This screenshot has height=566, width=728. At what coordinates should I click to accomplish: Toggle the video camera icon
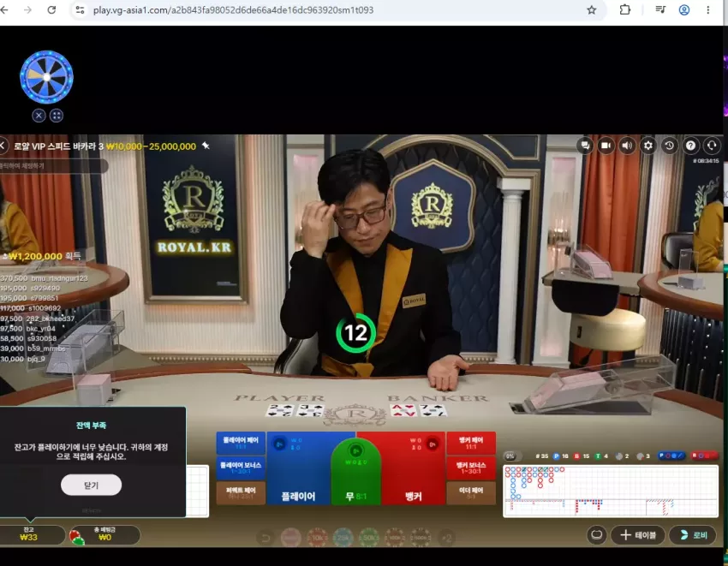(x=606, y=146)
